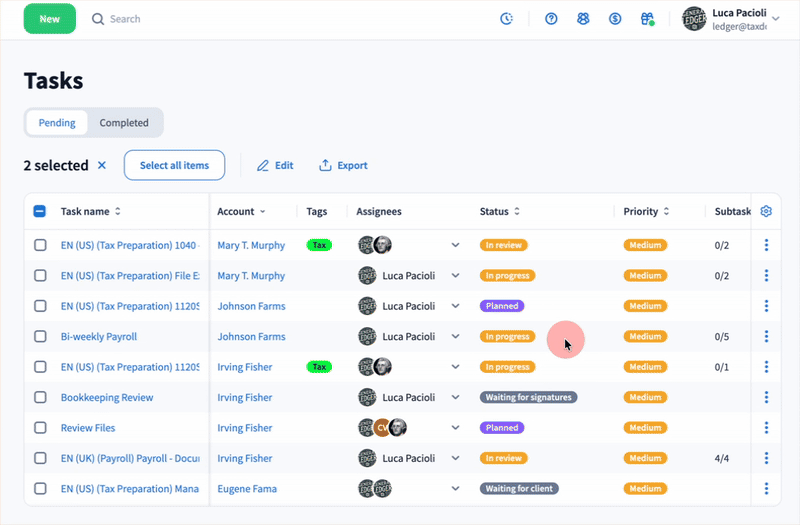Click the Waiting for signatures status badge
The height and width of the screenshot is (525, 800).
(528, 397)
